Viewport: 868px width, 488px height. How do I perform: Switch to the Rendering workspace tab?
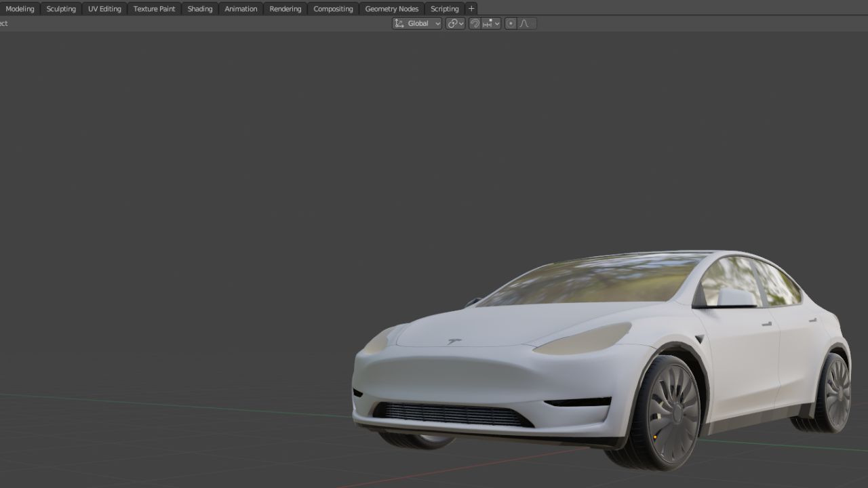(x=285, y=9)
